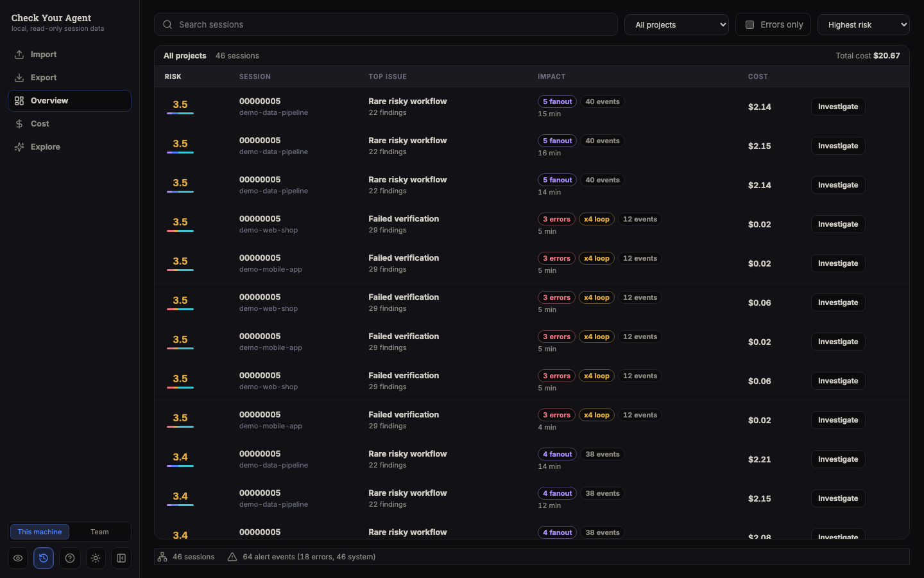
Task: Click the history clock icon button
Action: click(44, 558)
